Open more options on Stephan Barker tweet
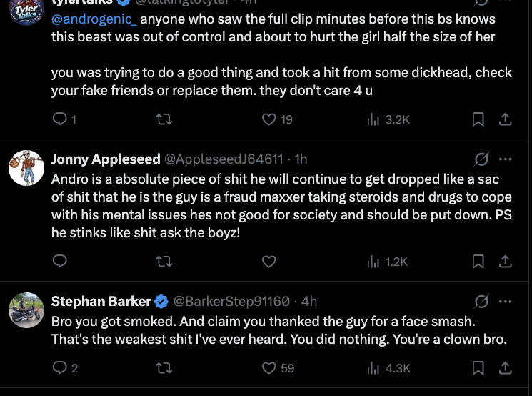This screenshot has width=532, height=396. [x=505, y=301]
